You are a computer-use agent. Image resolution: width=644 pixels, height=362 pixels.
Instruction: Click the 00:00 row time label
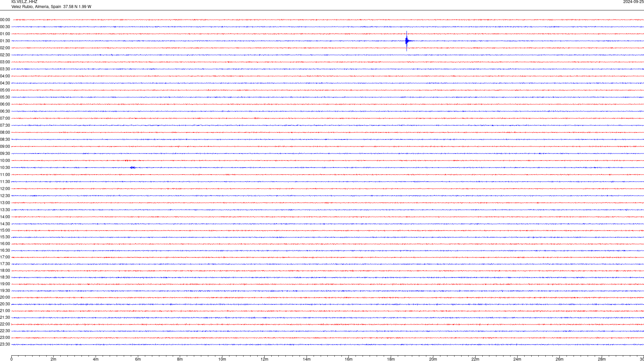click(x=5, y=20)
